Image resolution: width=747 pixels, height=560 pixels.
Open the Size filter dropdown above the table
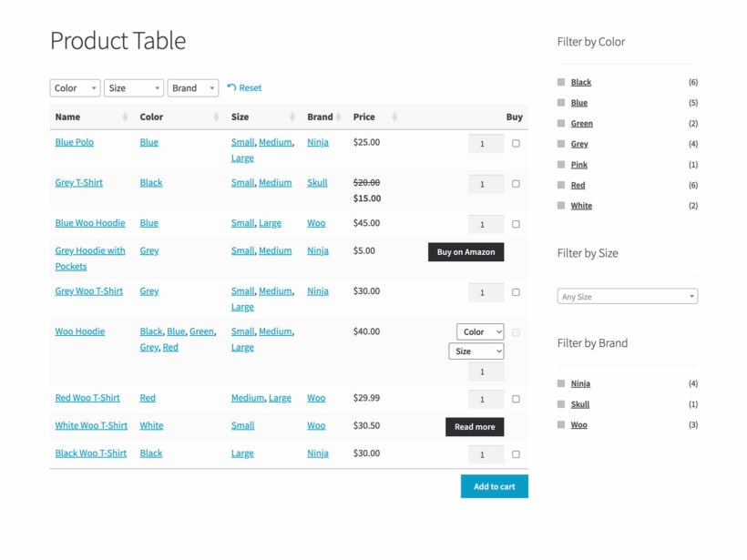tap(133, 87)
